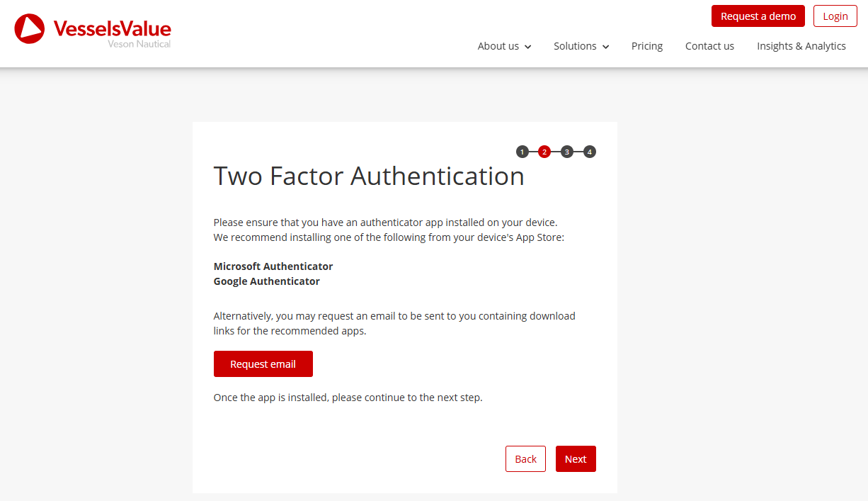Viewport: 868px width, 501px height.
Task: Open the Solutions menu label
Action: pos(575,46)
